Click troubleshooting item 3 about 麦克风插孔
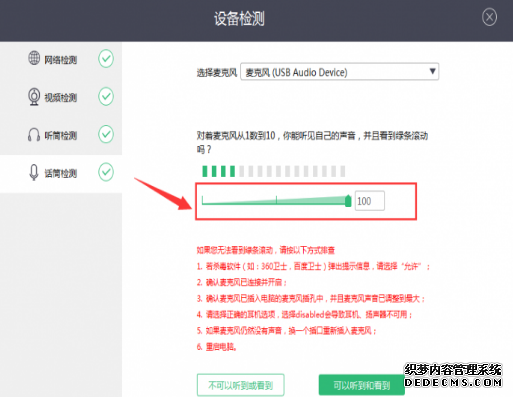This screenshot has width=513, height=397. [x=311, y=298]
